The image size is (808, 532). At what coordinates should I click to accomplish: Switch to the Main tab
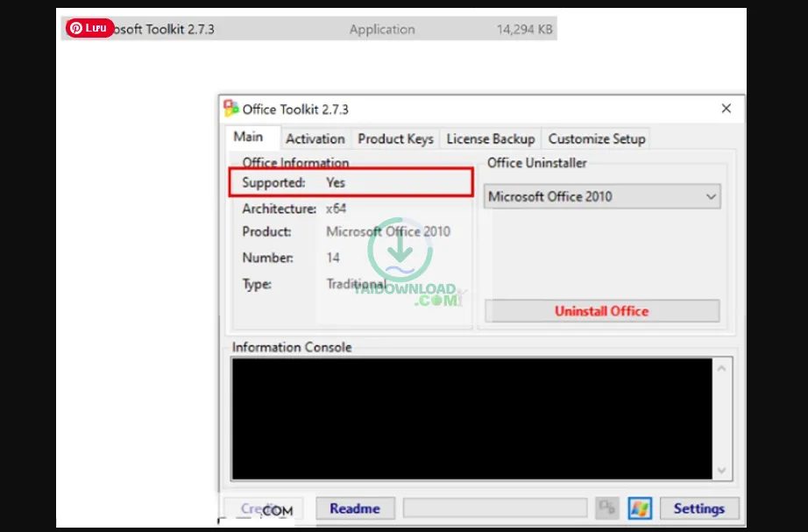(248, 138)
